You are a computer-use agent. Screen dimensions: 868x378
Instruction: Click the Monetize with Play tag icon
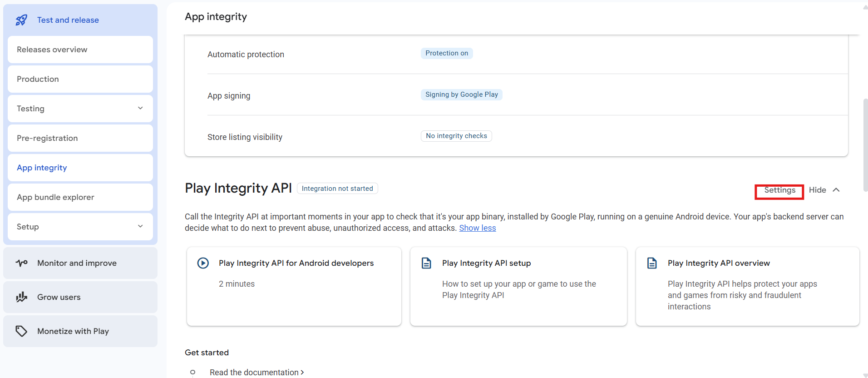pyautogui.click(x=21, y=331)
